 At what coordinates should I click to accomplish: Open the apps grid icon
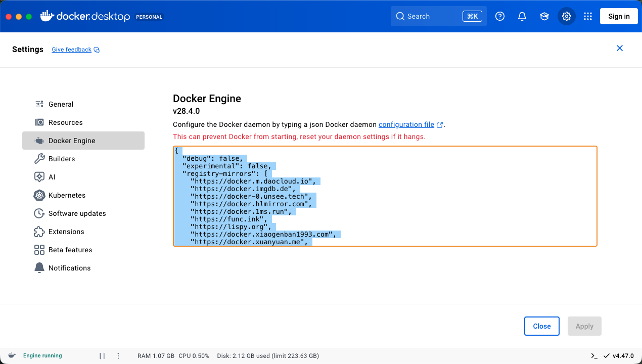587,16
